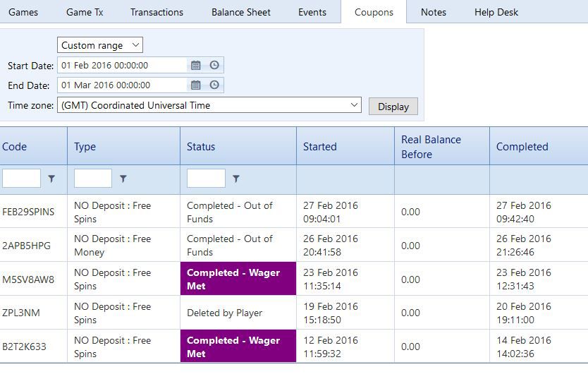The image size is (588, 391).
Task: Click ZPL3NM real balance 0.00
Action: click(x=410, y=313)
